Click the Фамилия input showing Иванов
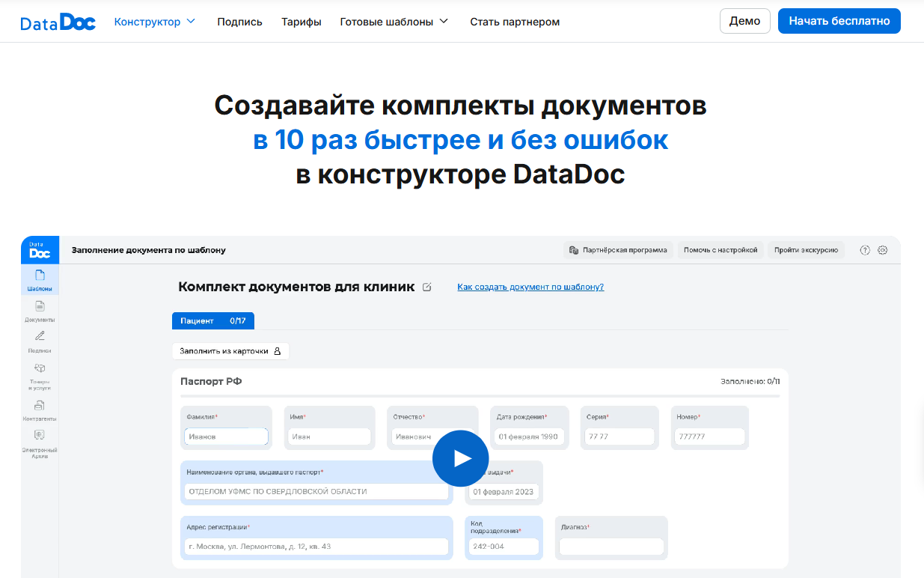Image resolution: width=924 pixels, height=578 pixels. point(226,436)
